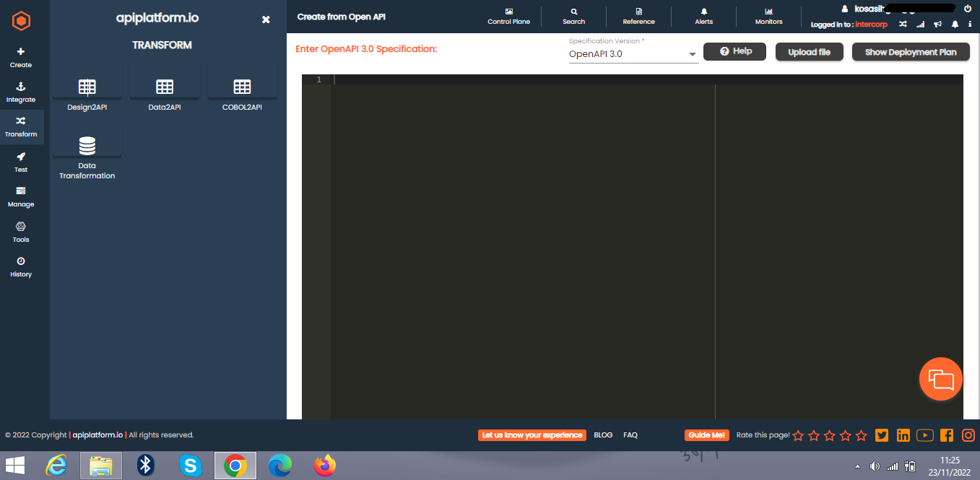Open File Explorer from taskbar

[x=100, y=466]
